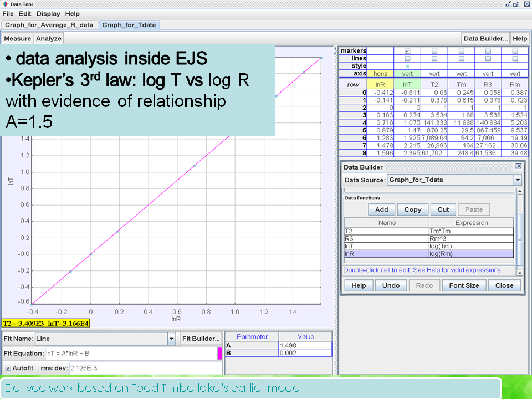The width and height of the screenshot is (532, 399).
Task: Click the horiz axis cell for lnR
Action: [x=380, y=74]
